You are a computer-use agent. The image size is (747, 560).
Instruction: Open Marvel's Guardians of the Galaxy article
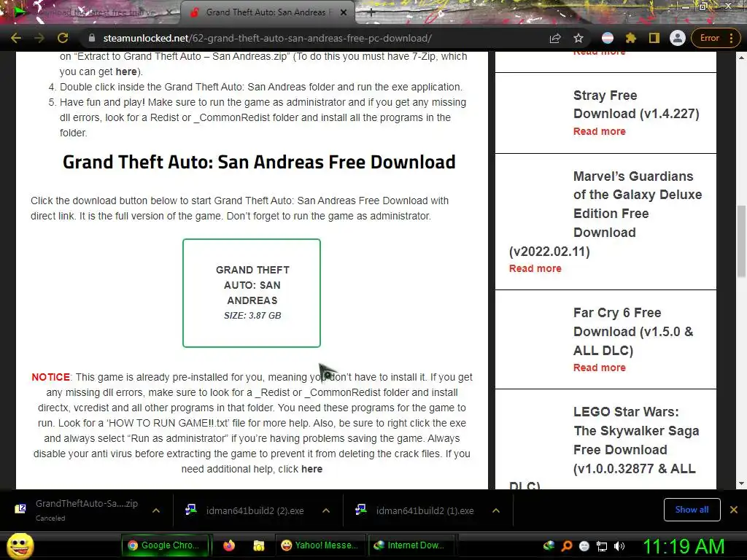pyautogui.click(x=606, y=214)
